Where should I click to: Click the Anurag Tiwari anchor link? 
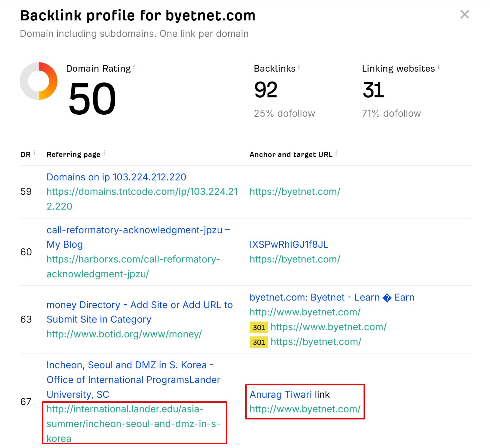coord(281,394)
